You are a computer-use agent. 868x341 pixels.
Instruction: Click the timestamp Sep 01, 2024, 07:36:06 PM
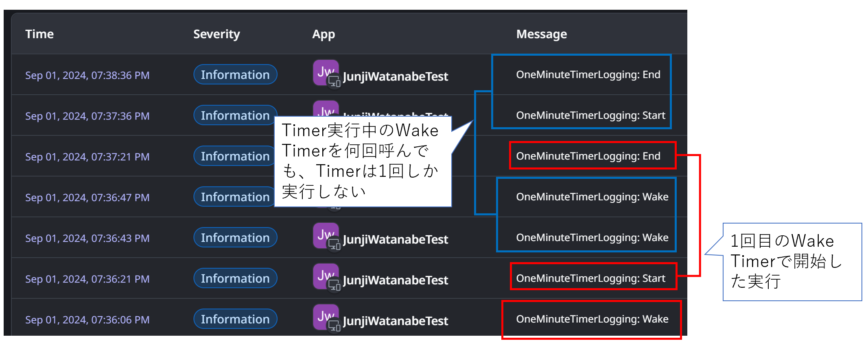tap(87, 320)
